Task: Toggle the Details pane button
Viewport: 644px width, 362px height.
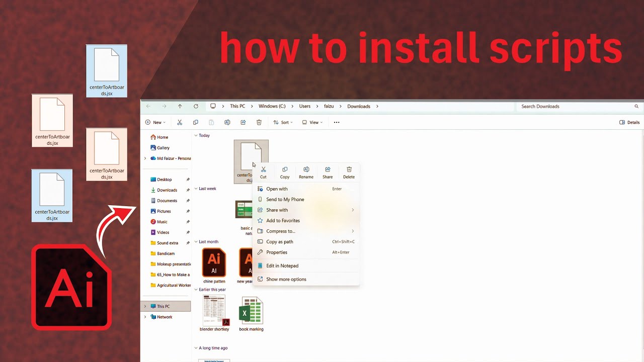Action: (x=629, y=122)
